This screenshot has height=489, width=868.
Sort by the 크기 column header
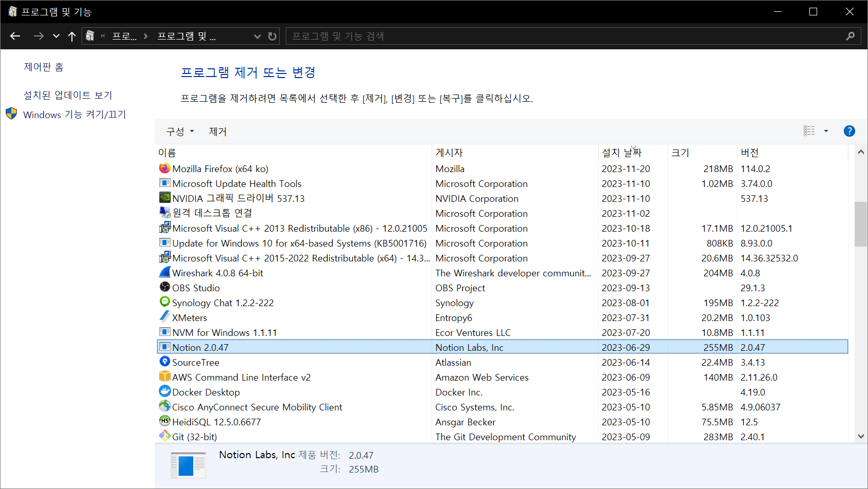703,153
